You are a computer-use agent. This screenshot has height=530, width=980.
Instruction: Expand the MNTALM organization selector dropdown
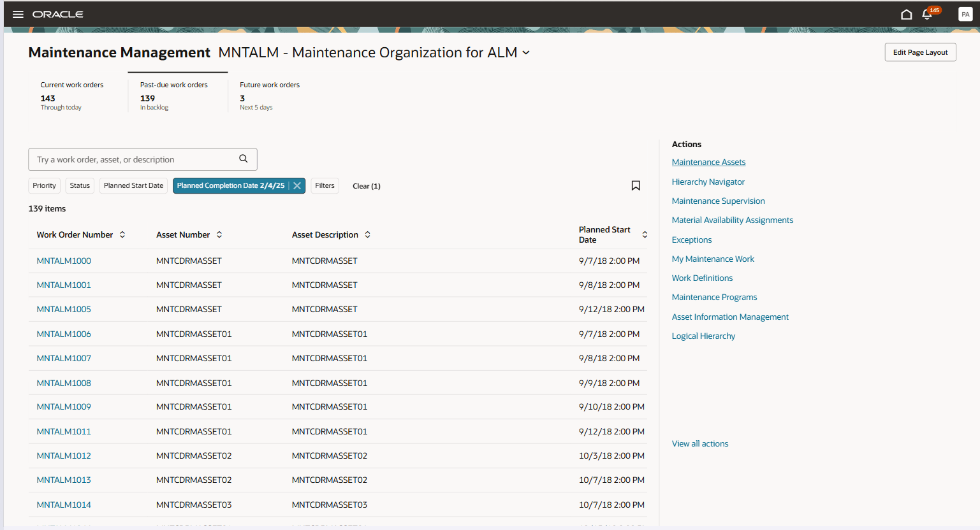[525, 54]
